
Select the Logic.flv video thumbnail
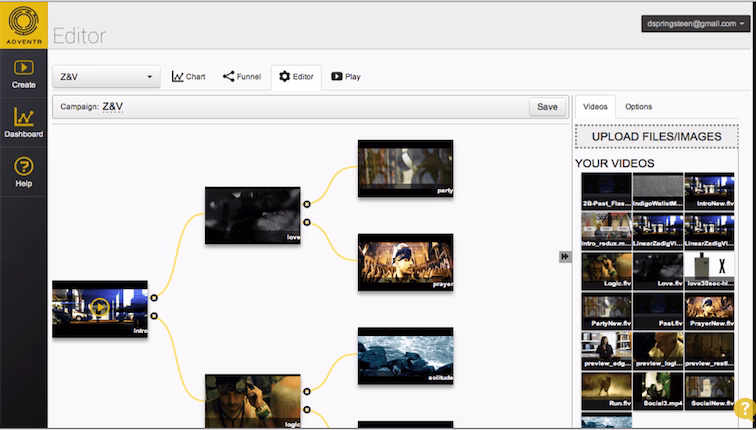pos(607,271)
